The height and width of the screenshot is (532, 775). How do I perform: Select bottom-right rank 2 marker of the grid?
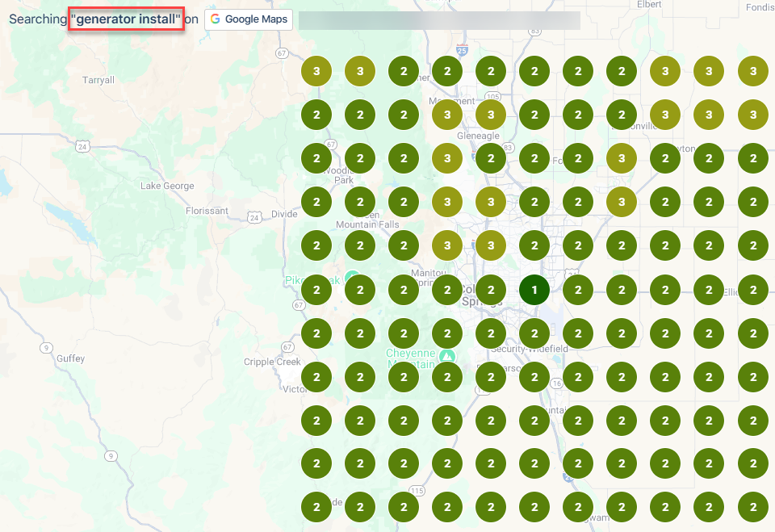point(752,508)
